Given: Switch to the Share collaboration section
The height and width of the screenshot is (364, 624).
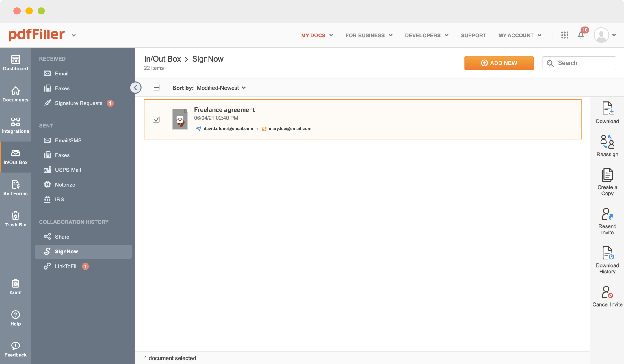Looking at the screenshot, I should 62,237.
